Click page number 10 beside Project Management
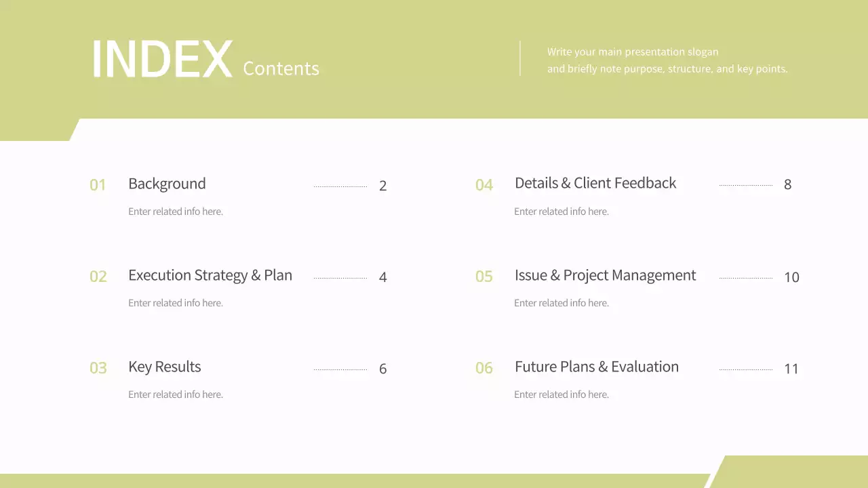Image resolution: width=868 pixels, height=488 pixels. pyautogui.click(x=791, y=277)
